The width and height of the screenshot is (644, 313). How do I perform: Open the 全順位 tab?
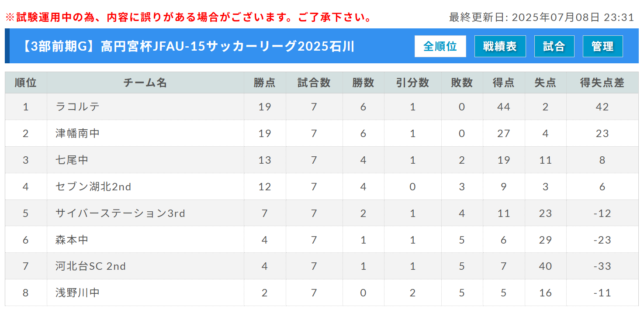coord(440,46)
